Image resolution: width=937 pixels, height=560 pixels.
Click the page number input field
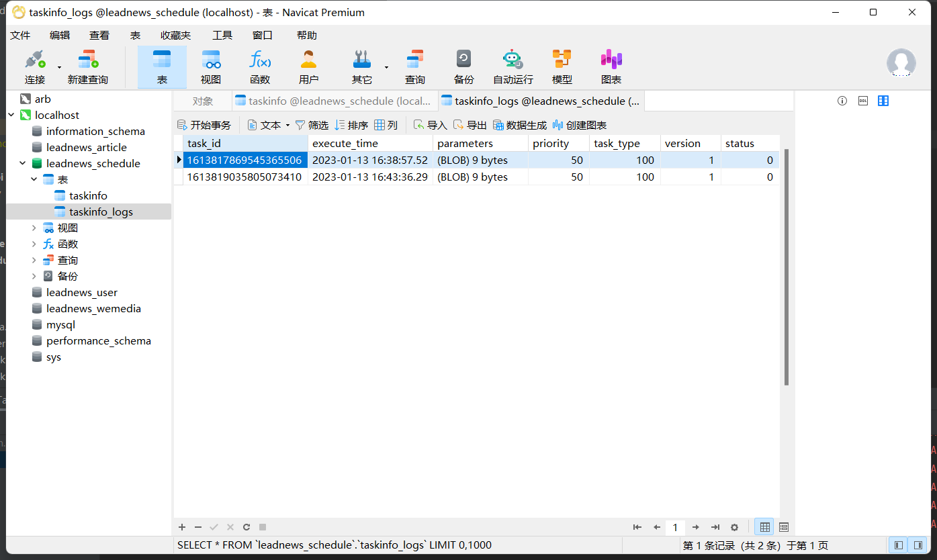tap(676, 527)
